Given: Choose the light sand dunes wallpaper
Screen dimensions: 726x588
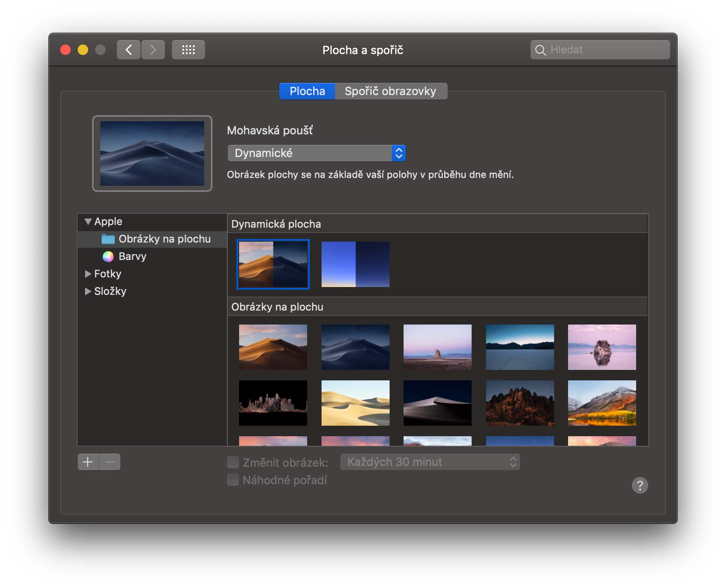Looking at the screenshot, I should pyautogui.click(x=356, y=403).
